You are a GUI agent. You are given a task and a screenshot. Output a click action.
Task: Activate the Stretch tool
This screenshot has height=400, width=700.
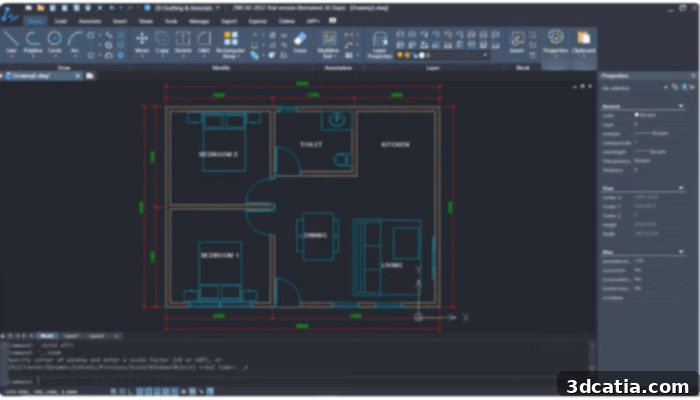183,42
